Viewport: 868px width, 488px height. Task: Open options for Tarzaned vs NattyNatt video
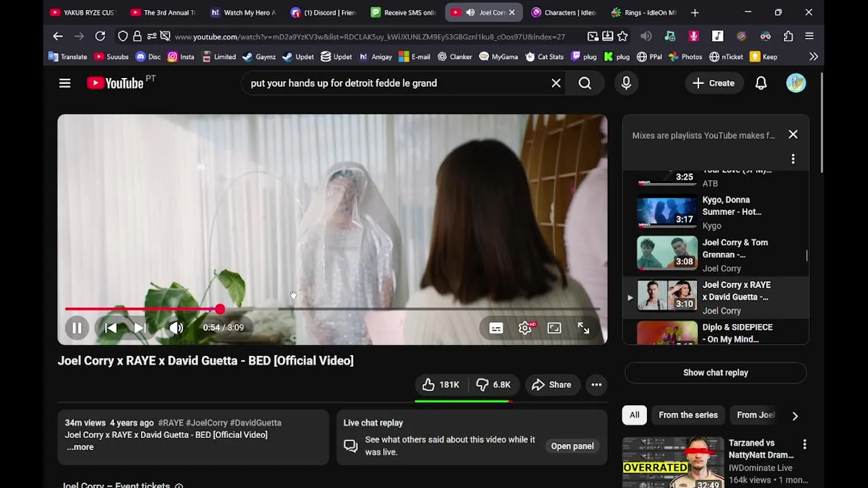(804, 445)
